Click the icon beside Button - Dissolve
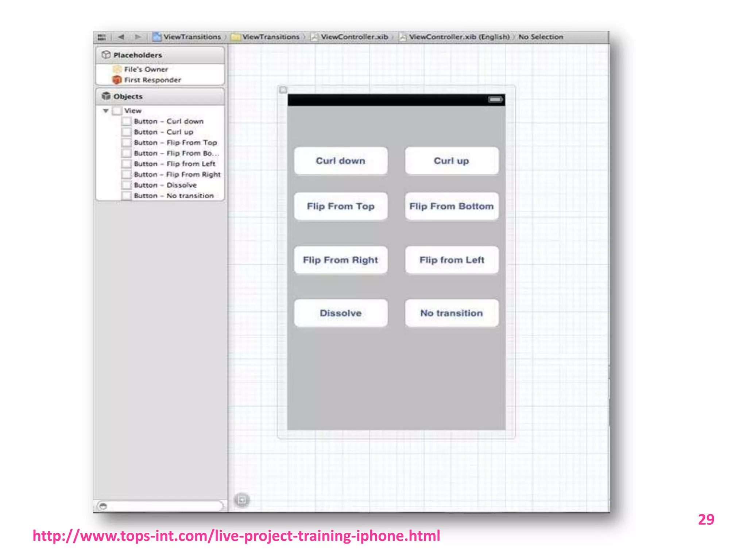The height and width of the screenshot is (560, 747). tap(127, 185)
